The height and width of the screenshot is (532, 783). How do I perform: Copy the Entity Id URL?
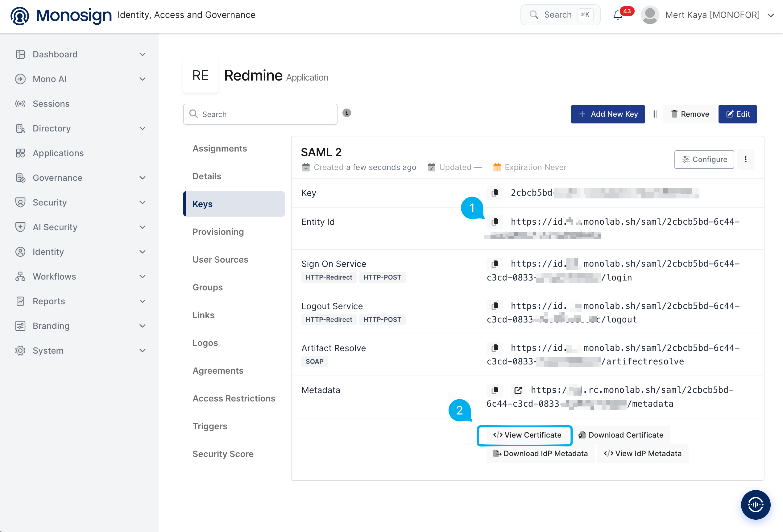[495, 222]
